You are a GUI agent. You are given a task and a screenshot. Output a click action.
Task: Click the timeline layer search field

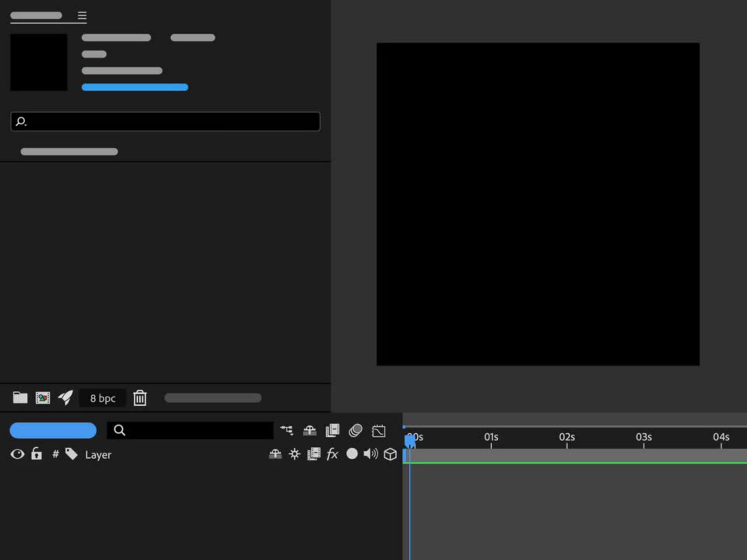[195, 430]
